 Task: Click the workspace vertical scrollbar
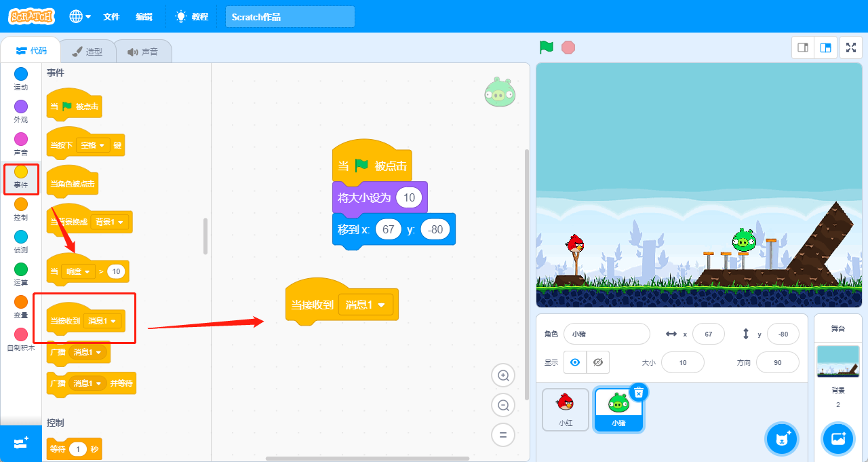pos(527,274)
